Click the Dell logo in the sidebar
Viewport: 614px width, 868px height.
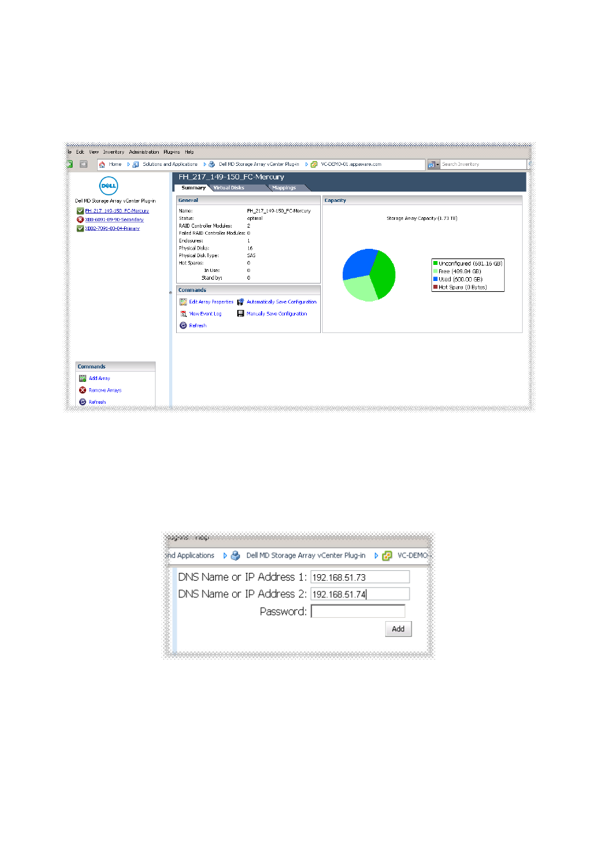click(109, 186)
